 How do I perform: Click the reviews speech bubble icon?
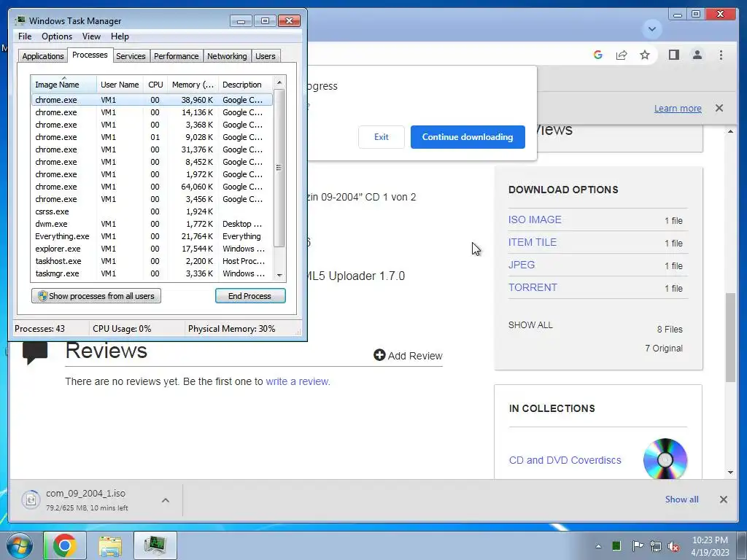(x=35, y=353)
